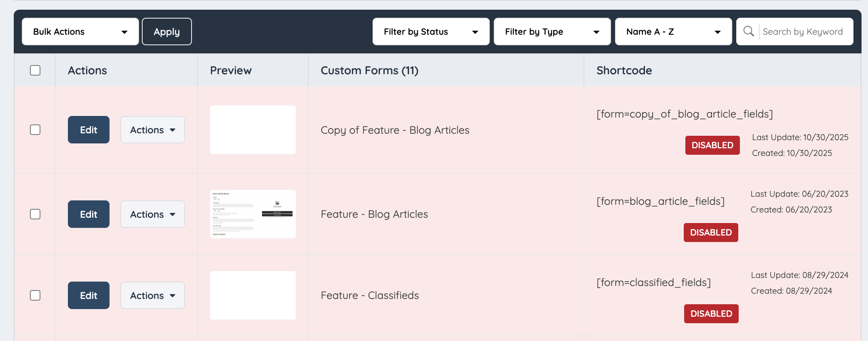868x341 pixels.
Task: Check the Copy of Feature - Blog Articles row
Action: pyautogui.click(x=35, y=130)
